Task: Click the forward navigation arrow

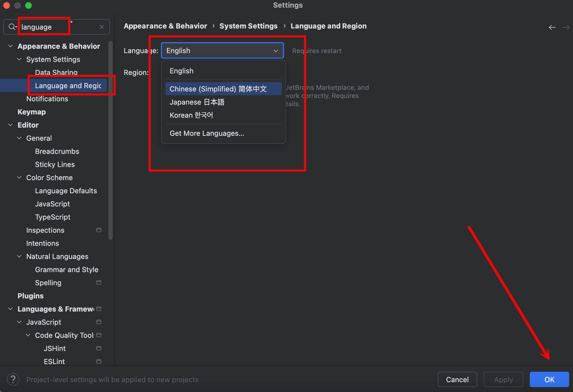Action: point(566,27)
